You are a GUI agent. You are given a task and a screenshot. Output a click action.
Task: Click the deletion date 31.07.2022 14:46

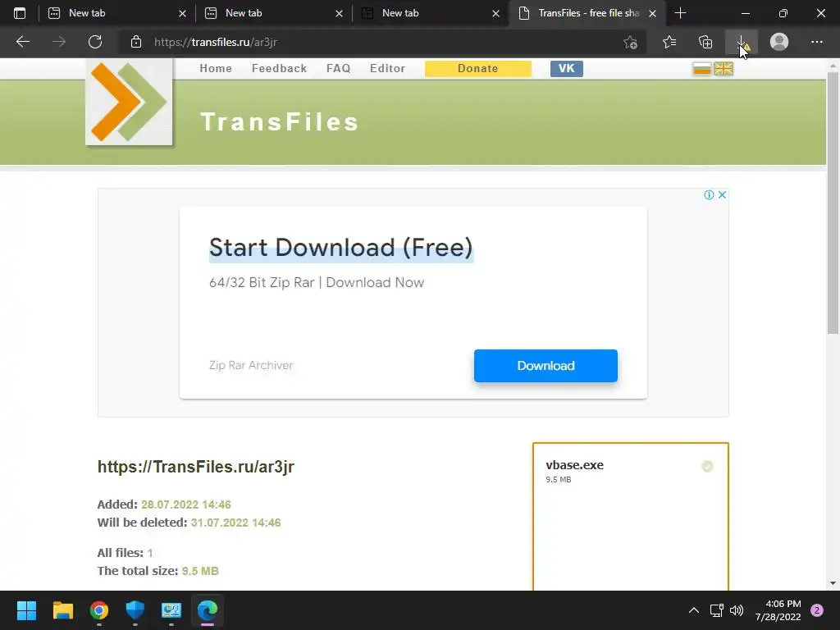[235, 523]
